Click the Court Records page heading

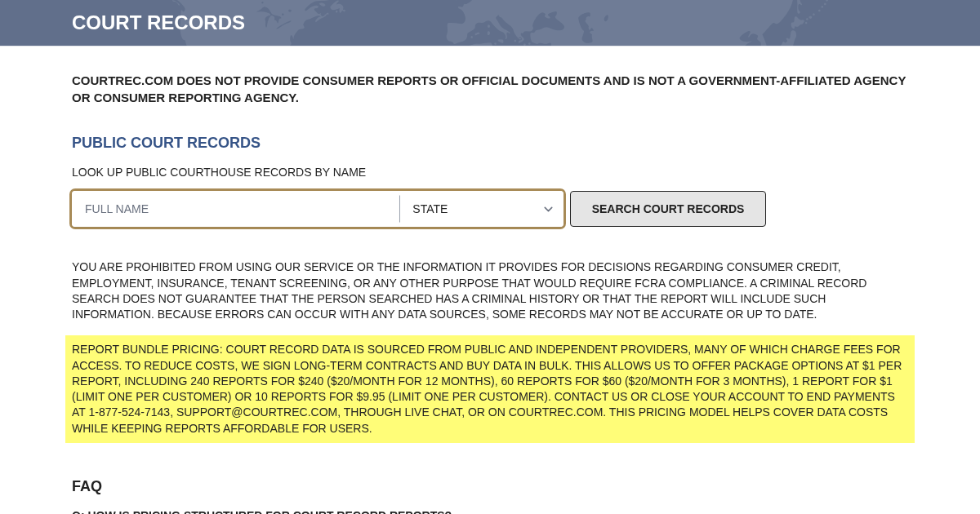[x=158, y=23]
